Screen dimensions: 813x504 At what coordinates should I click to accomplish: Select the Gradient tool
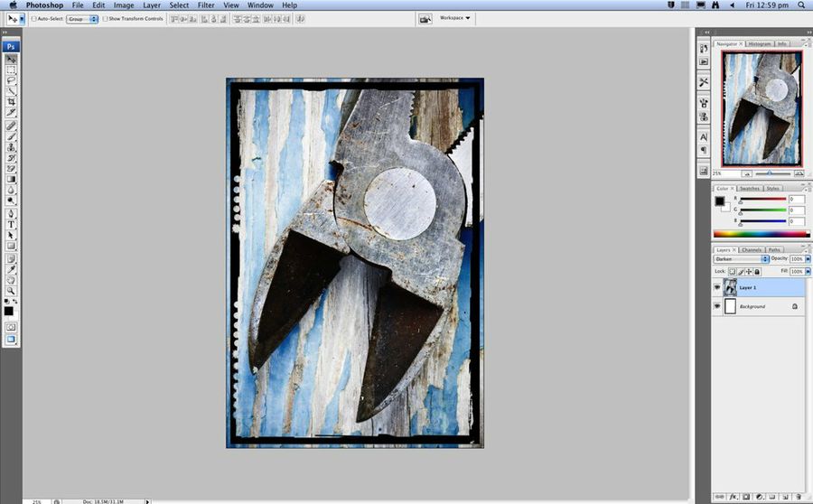click(x=11, y=179)
